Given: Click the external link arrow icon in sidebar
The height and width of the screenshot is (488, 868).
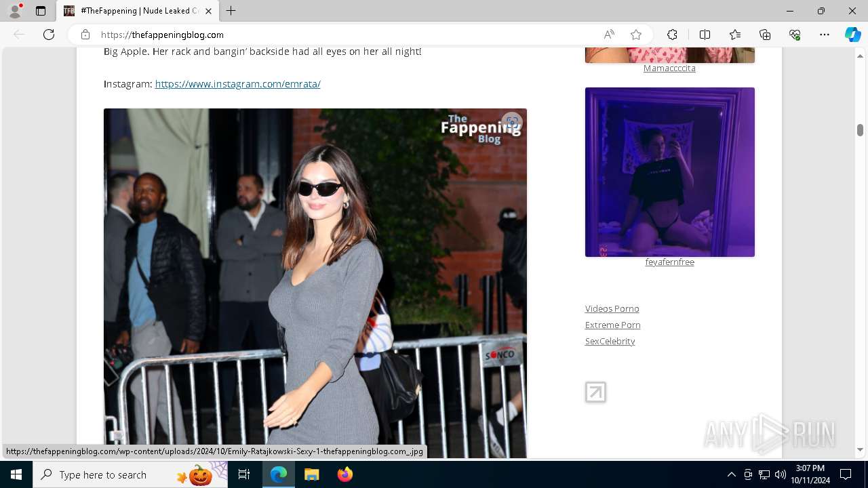Looking at the screenshot, I should [x=595, y=392].
